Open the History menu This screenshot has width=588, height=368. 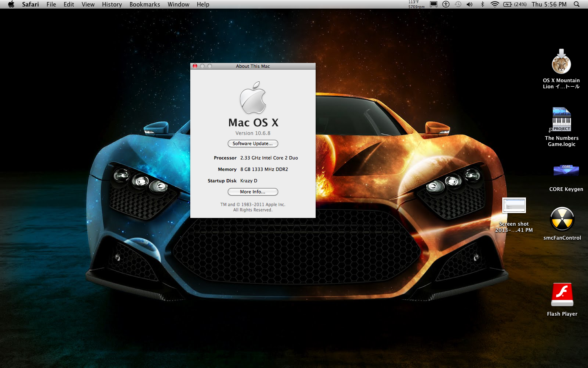pos(112,4)
